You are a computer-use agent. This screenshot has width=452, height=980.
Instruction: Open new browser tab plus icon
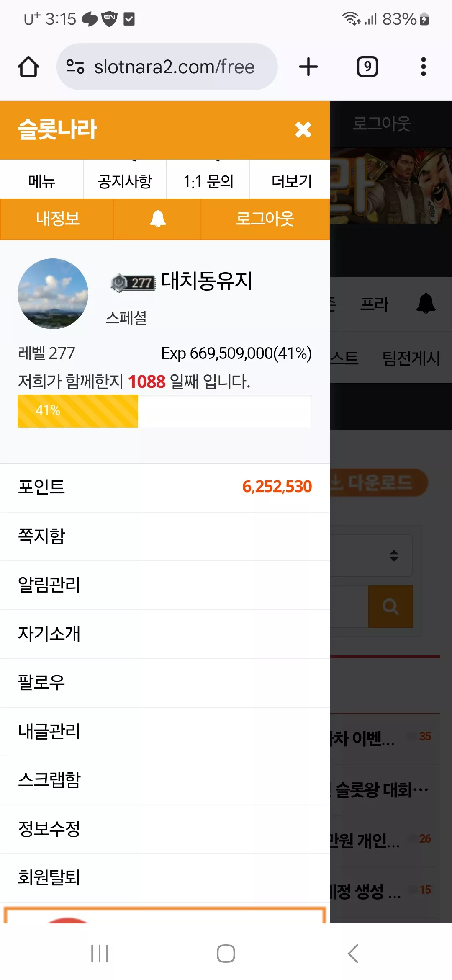click(308, 67)
